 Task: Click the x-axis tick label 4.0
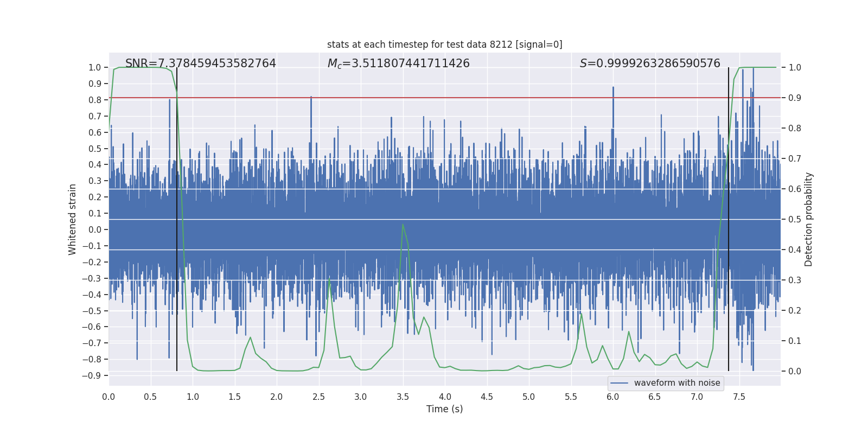click(445, 397)
